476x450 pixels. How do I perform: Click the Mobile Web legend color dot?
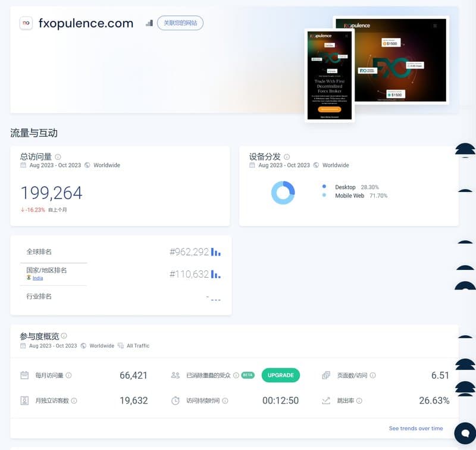tap(324, 196)
